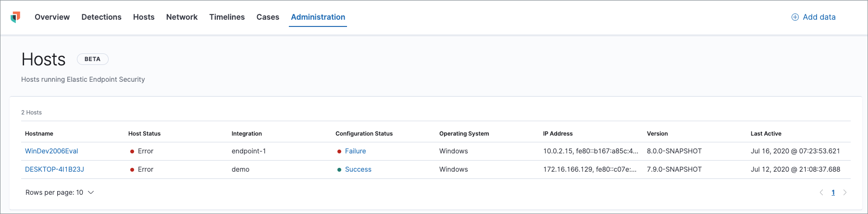Open the Hosts navigation tab
Image resolution: width=868 pixels, height=214 pixels.
pos(144,17)
